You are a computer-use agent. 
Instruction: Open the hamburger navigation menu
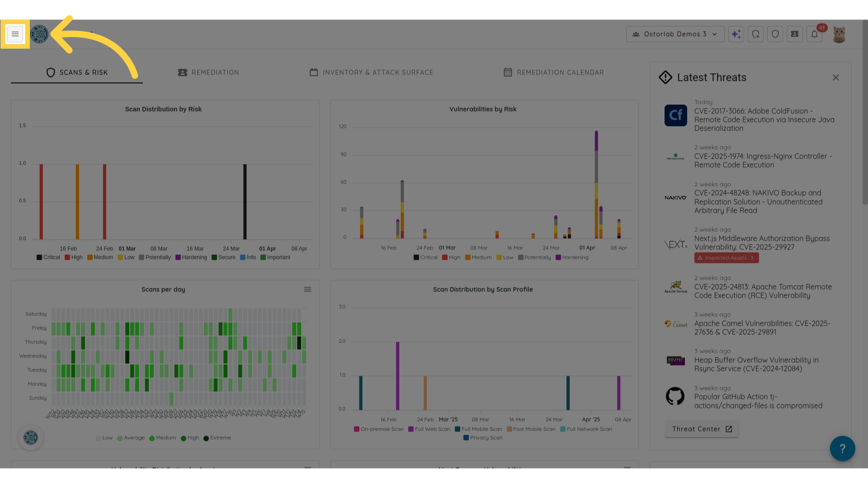tap(15, 34)
